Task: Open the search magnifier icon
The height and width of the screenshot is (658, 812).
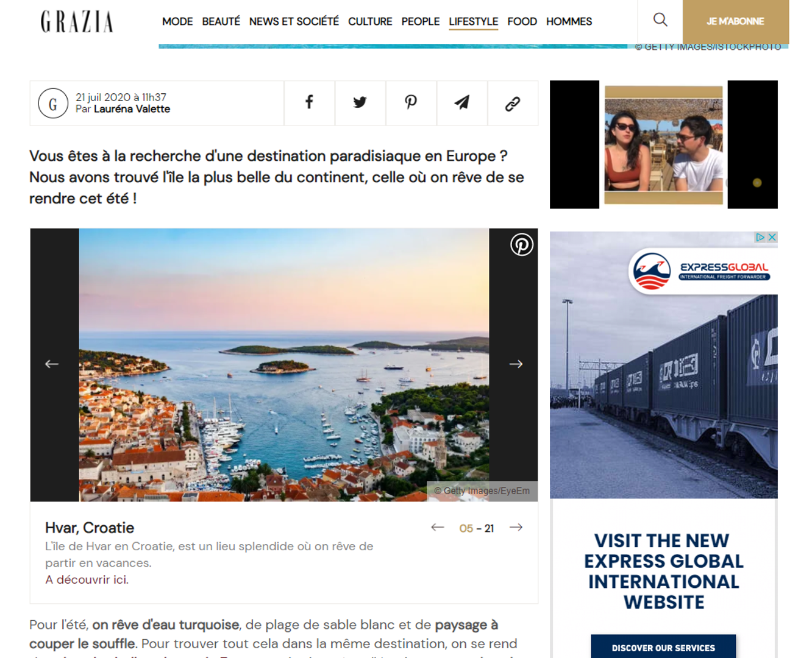Action: coord(660,20)
